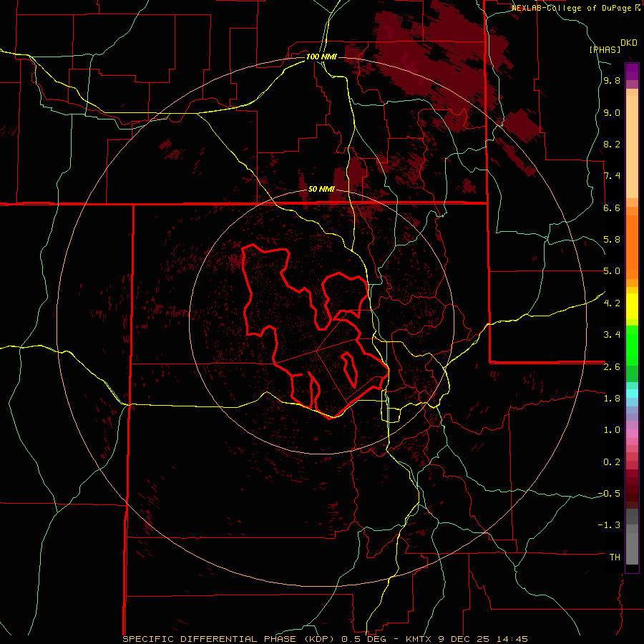Click the "DKD" unit label above legend
The width and height of the screenshot is (644, 644).
629,43
